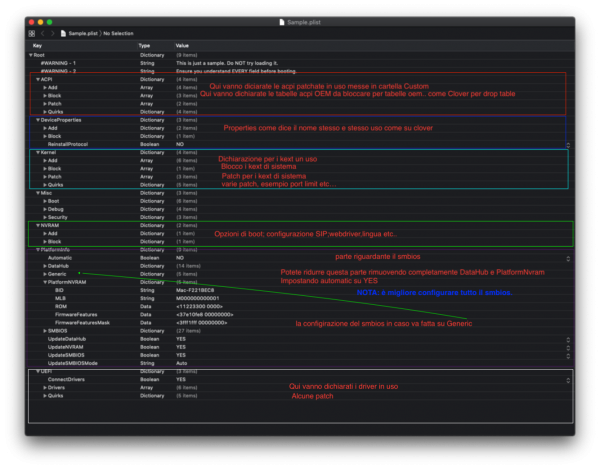
Task: Collapse the ACPI dictionary
Action: (38, 78)
